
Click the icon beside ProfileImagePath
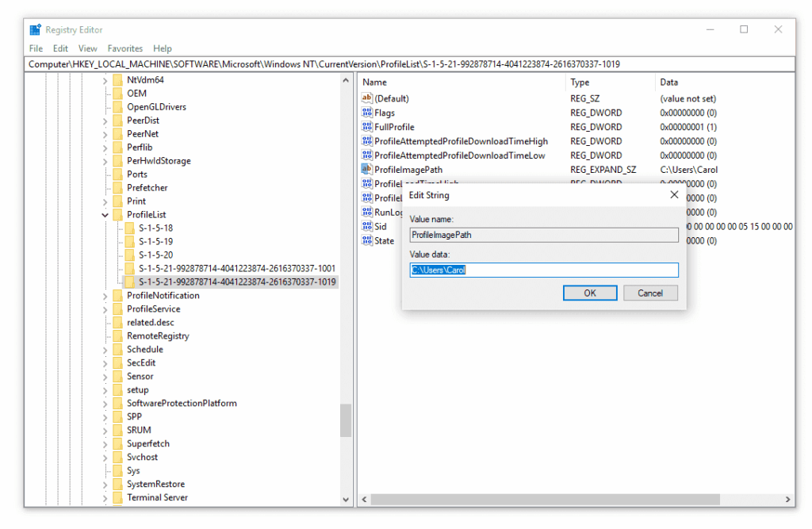coord(366,169)
